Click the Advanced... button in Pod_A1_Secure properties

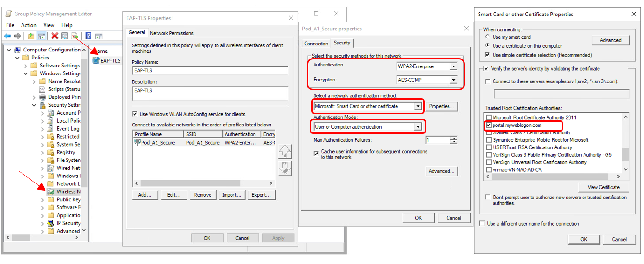[x=442, y=171]
